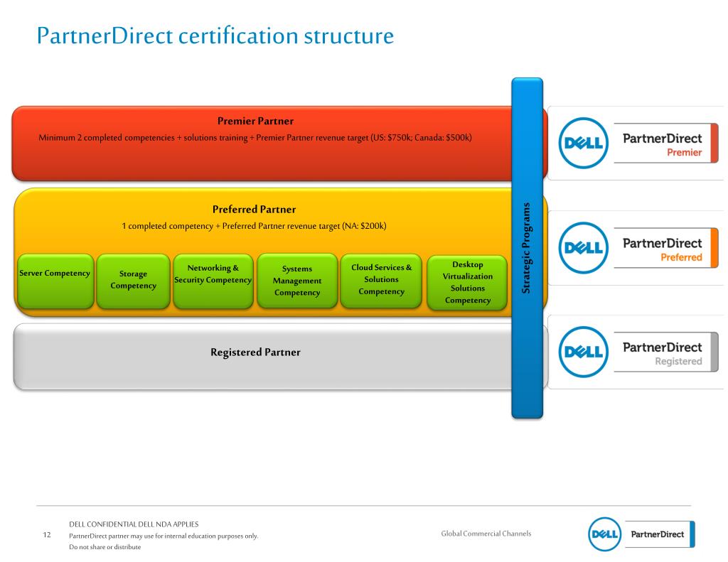728x562 pixels.
Task: Click the Dell logo beside PartnerDirect Preferred
Action: coord(583,247)
